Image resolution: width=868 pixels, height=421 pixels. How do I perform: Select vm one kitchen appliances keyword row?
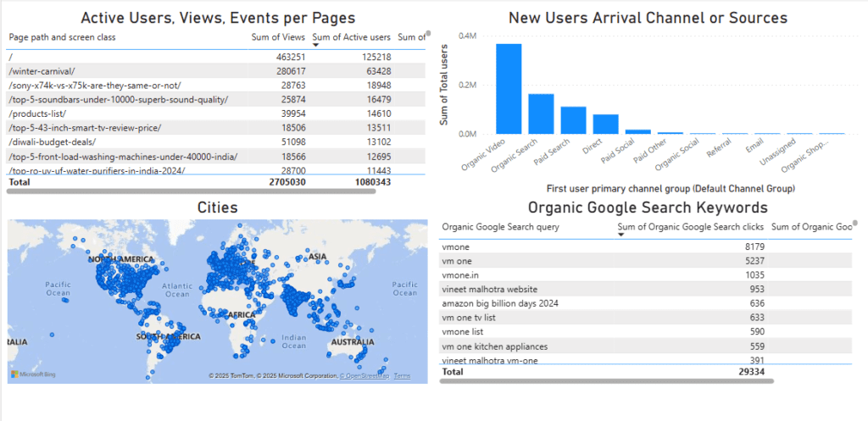(x=645, y=346)
